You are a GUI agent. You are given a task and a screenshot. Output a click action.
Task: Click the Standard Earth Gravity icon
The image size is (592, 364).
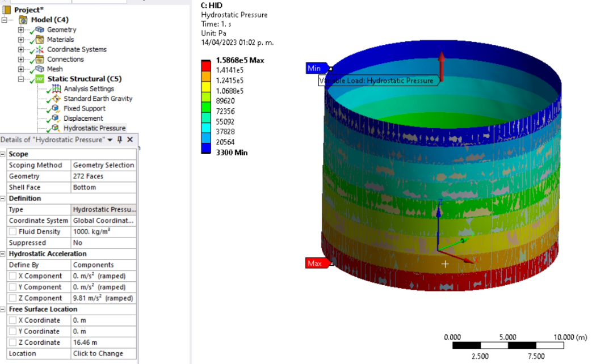pyautogui.click(x=56, y=99)
